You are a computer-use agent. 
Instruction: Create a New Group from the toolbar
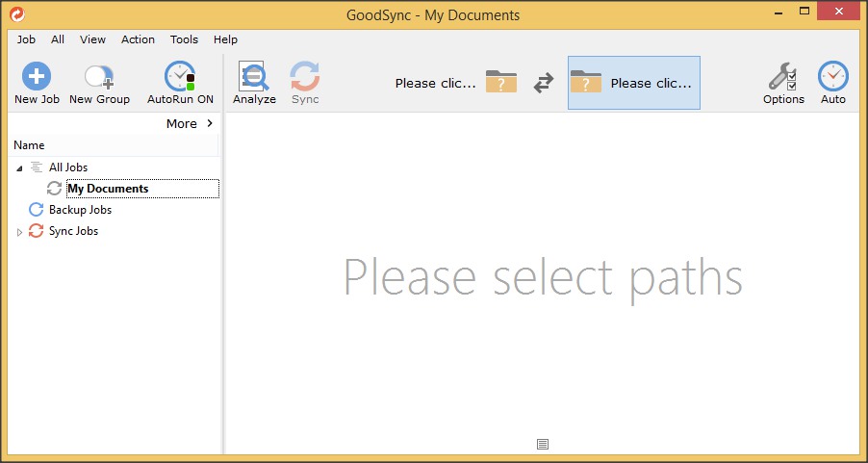click(99, 83)
